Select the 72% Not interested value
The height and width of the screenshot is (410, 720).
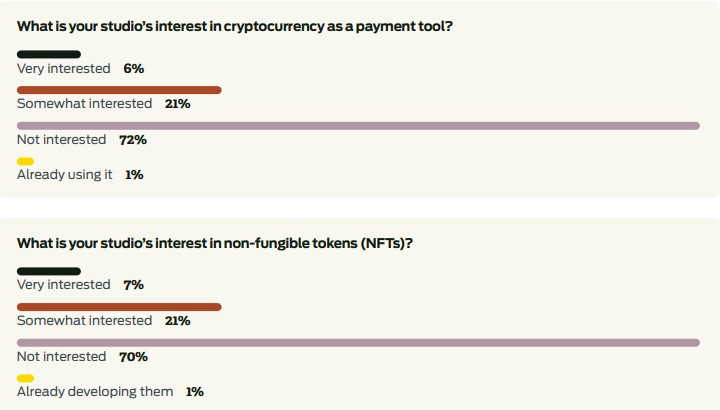pyautogui.click(x=133, y=140)
